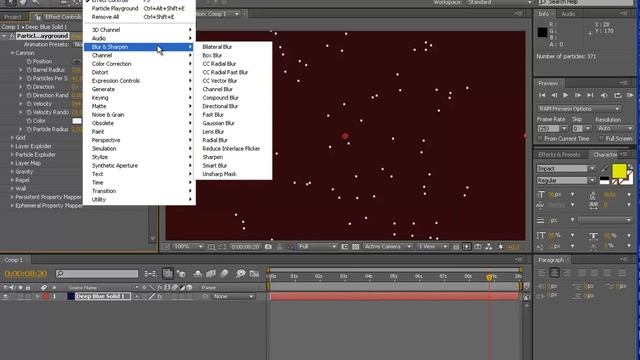
Task: Click the current time indicator marker
Action: coord(489,278)
